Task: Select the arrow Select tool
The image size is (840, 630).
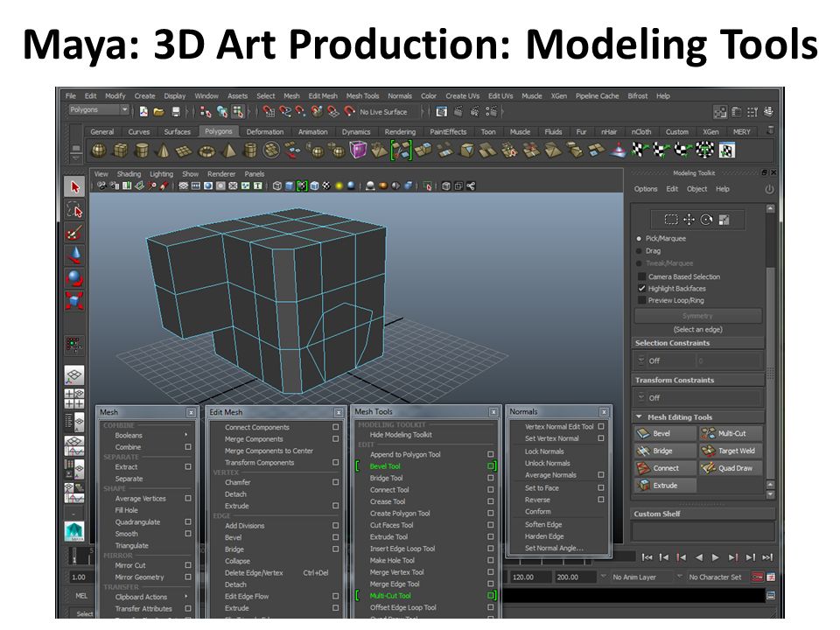Action: coord(74,187)
